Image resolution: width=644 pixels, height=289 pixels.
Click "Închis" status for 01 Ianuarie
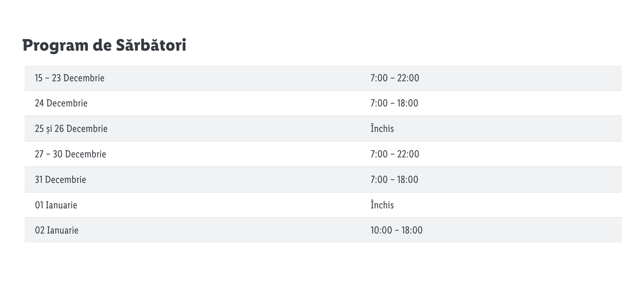click(382, 205)
